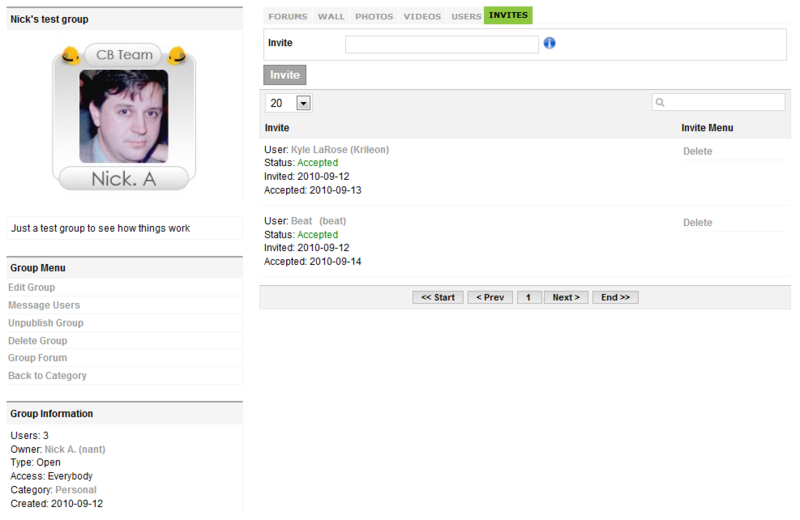Open the Forums tab

288,16
